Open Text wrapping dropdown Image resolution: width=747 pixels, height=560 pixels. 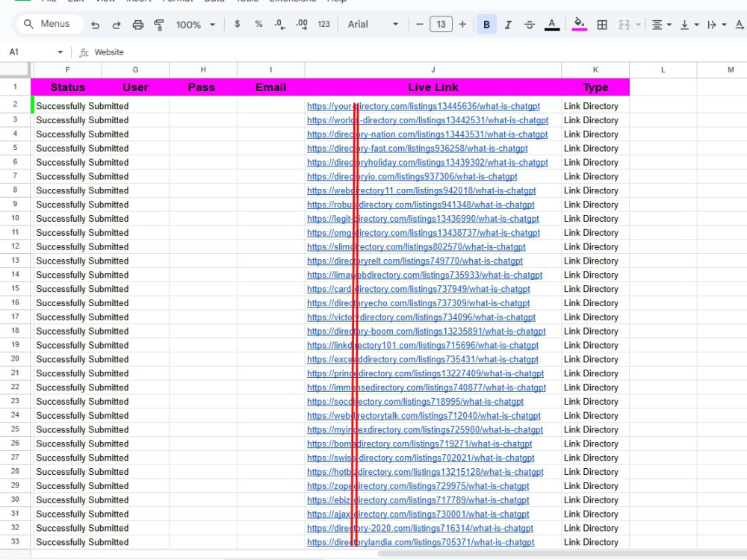[716, 25]
